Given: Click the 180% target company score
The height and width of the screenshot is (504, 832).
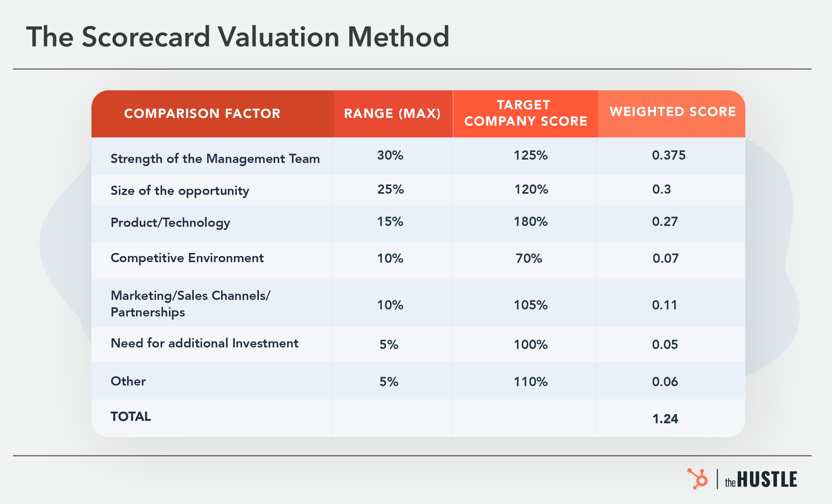Looking at the screenshot, I should click(x=530, y=222).
